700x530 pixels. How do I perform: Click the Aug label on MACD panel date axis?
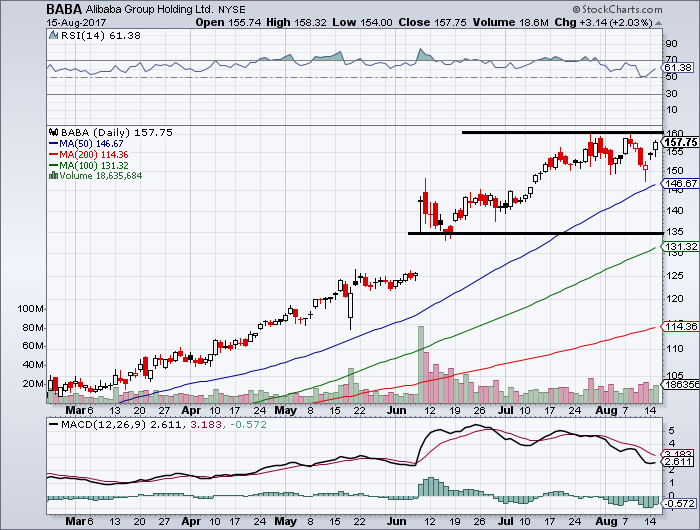(x=606, y=521)
